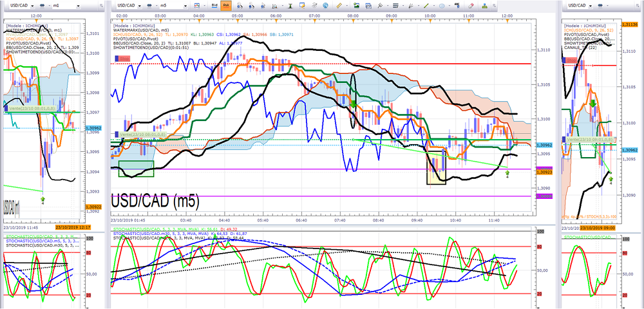Click the orange 1,30923 price tag in m5 chart
644x309 pixels.
[x=544, y=173]
